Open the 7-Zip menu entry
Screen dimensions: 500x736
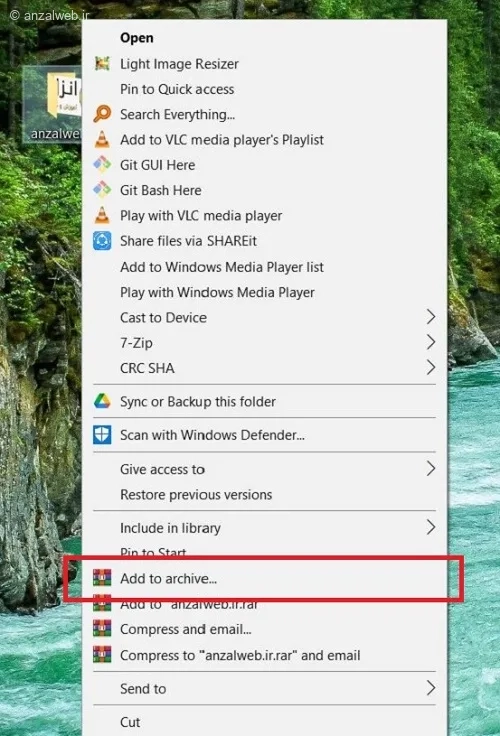[x=265, y=343]
